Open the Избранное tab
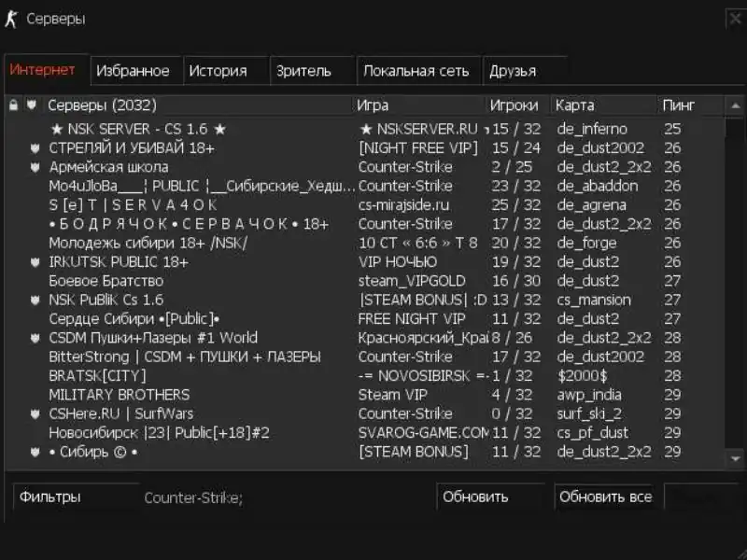This screenshot has width=747, height=560. [x=136, y=71]
